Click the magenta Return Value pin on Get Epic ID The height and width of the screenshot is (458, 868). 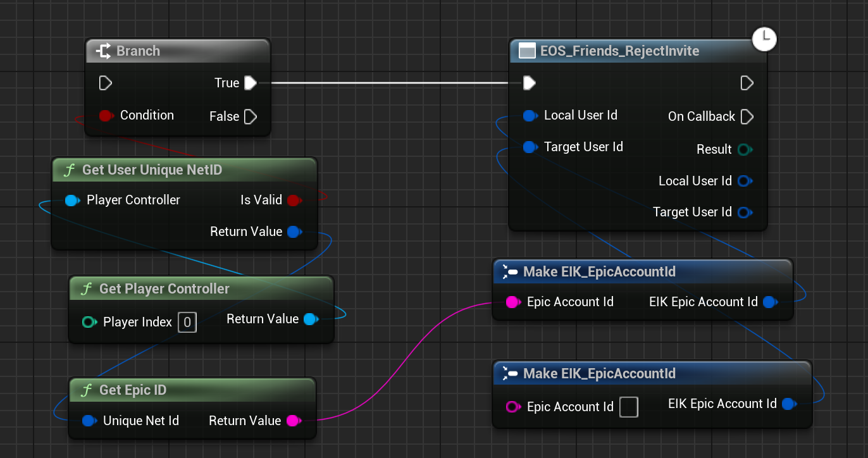point(293,421)
